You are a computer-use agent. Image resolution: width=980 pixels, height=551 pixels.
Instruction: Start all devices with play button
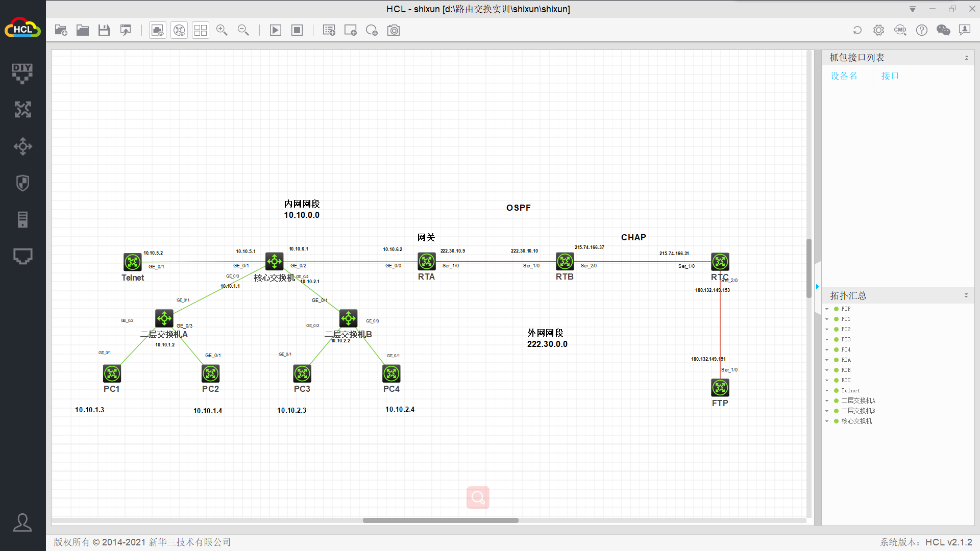275,30
